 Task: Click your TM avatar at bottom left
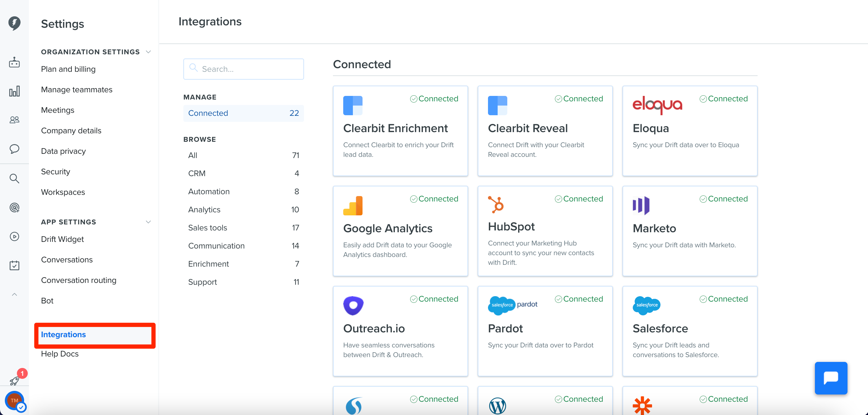(x=14, y=401)
